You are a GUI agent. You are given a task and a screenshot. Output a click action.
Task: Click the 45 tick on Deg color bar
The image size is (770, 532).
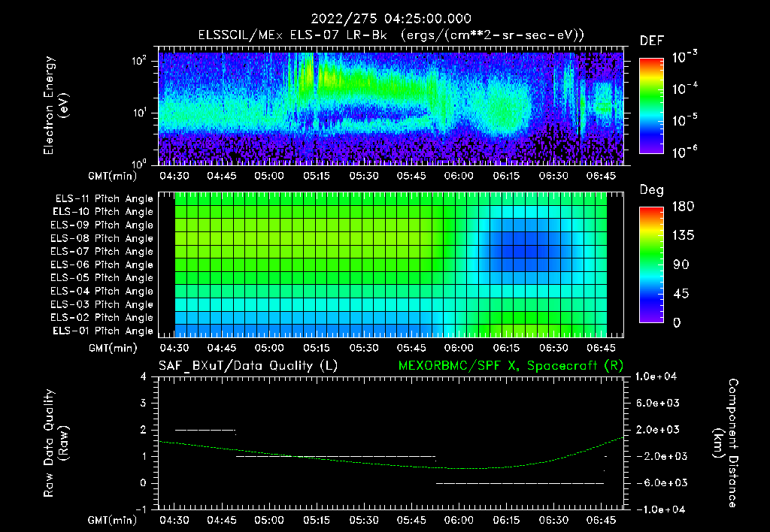[x=681, y=294]
